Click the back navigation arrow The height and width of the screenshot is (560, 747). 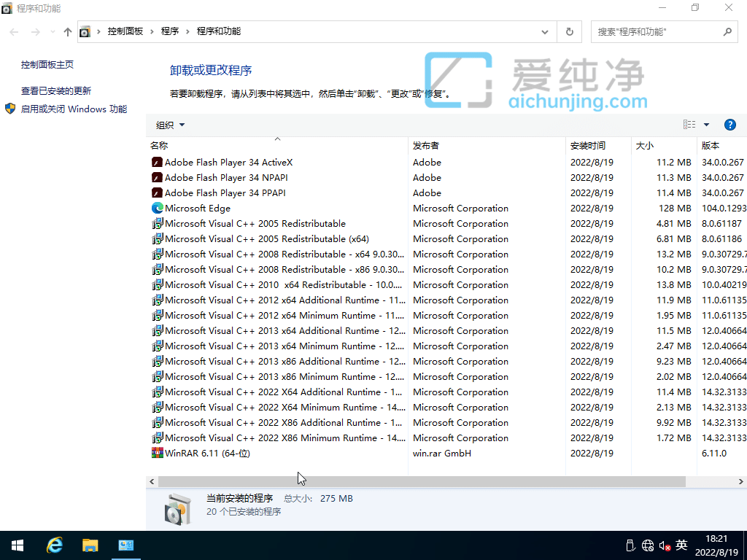tap(14, 32)
